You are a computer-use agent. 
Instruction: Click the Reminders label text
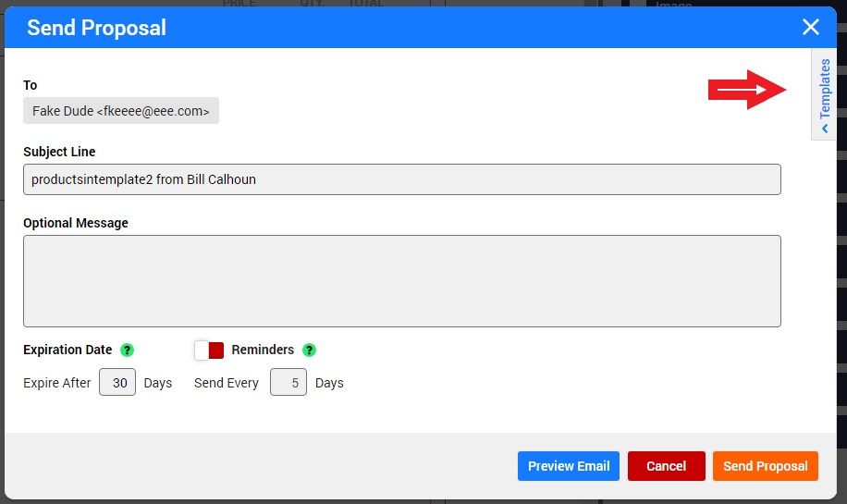click(x=263, y=350)
